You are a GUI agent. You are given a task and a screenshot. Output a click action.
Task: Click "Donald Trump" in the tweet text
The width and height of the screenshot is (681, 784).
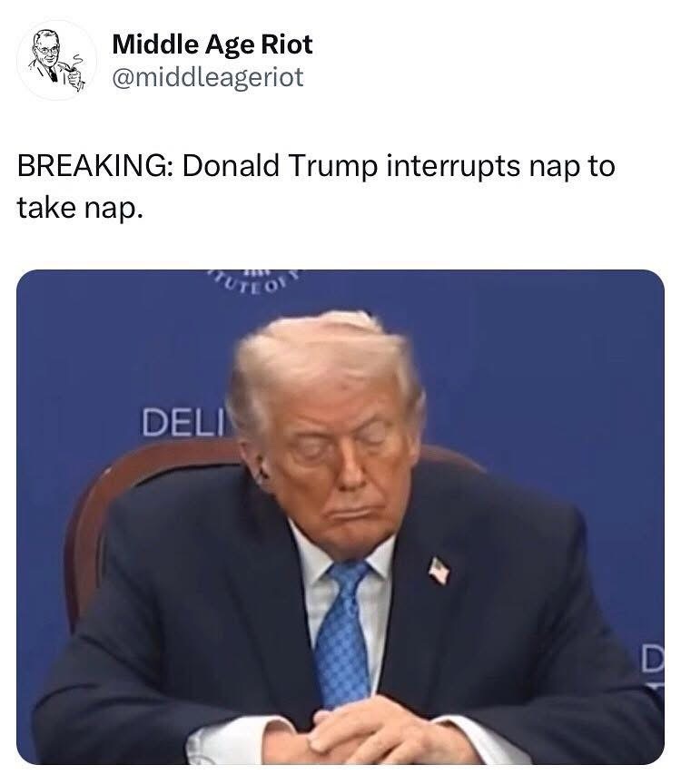[280, 166]
